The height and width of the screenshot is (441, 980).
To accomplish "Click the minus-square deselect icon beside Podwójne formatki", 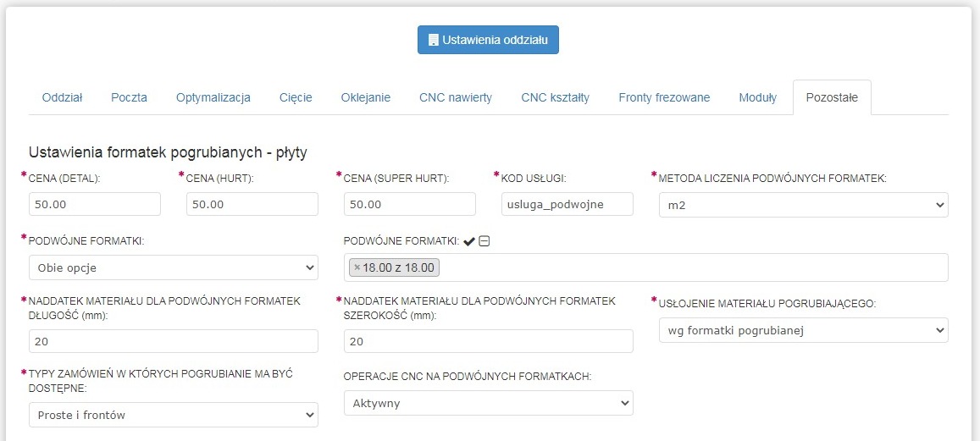I will [x=484, y=241].
